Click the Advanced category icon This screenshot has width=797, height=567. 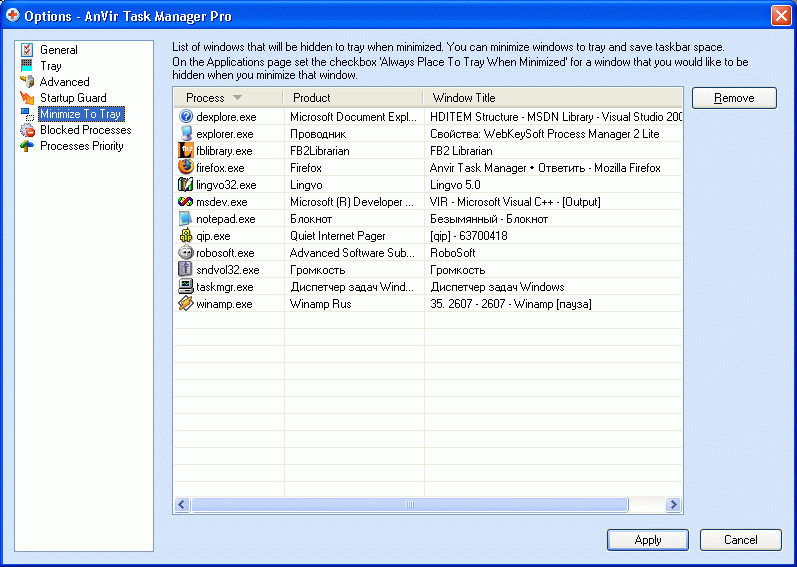point(27,82)
